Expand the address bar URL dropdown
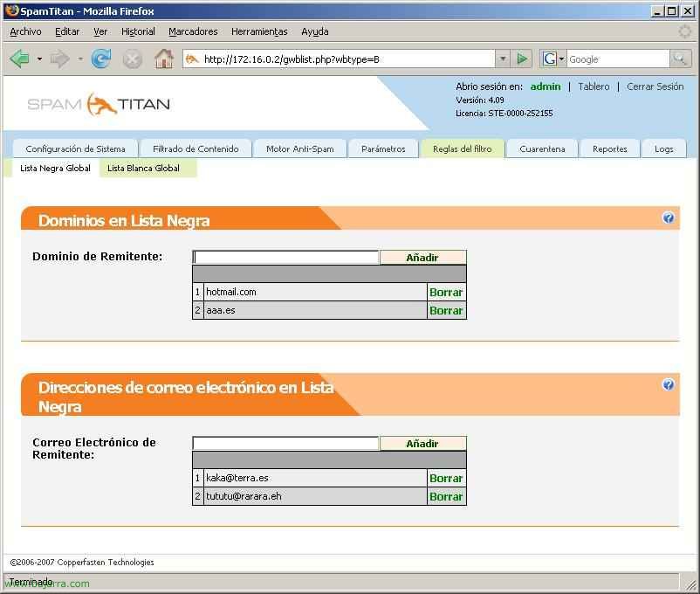The height and width of the screenshot is (594, 700). [503, 59]
